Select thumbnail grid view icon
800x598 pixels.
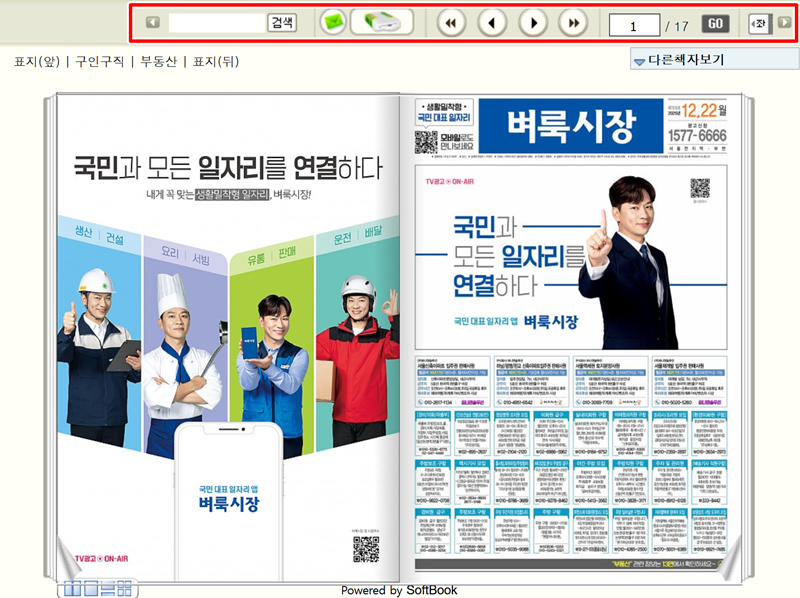124,588
